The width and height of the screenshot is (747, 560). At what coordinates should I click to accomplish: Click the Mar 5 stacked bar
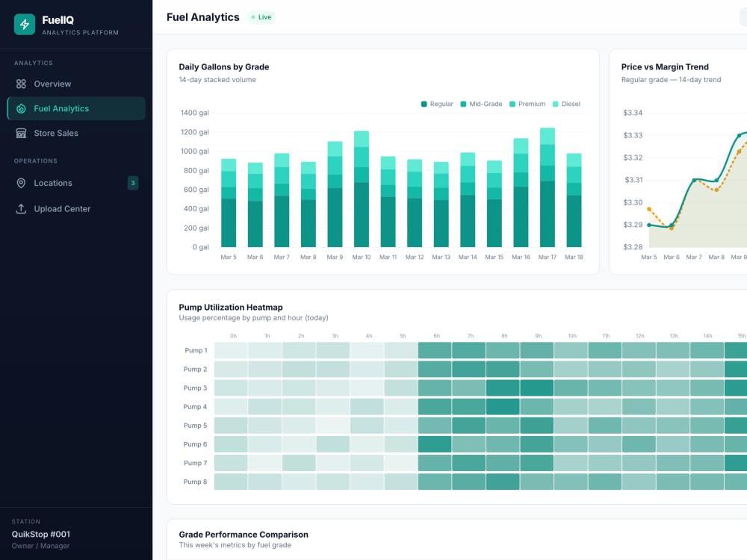229,203
